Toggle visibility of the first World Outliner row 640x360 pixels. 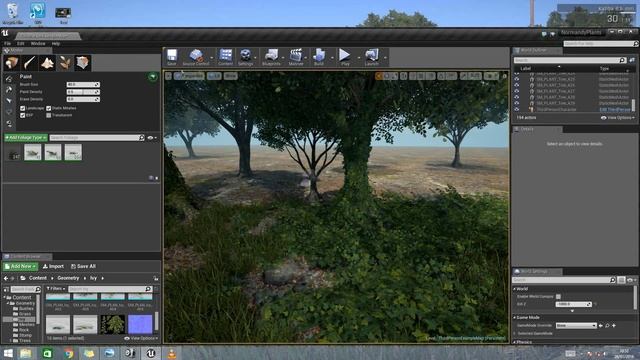517,74
